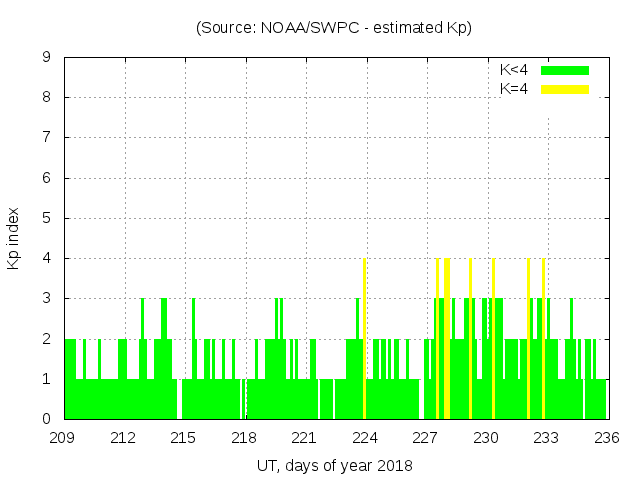The width and height of the screenshot is (640, 480).
Task: Click the yellow bar just after day 230
Action: (493, 340)
